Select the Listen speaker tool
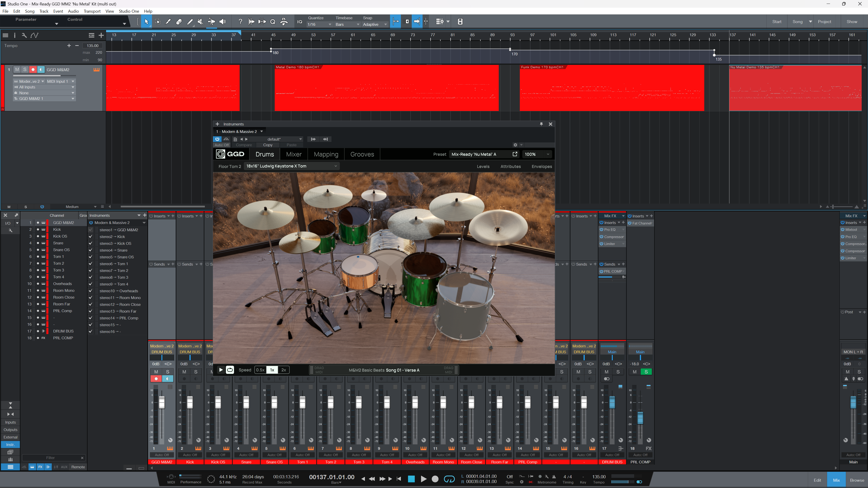 tap(222, 21)
